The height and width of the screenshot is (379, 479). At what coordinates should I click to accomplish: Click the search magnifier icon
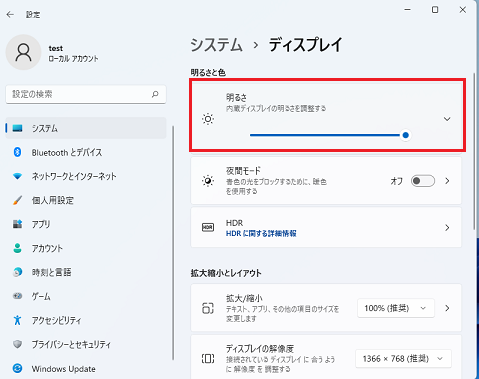(x=155, y=94)
